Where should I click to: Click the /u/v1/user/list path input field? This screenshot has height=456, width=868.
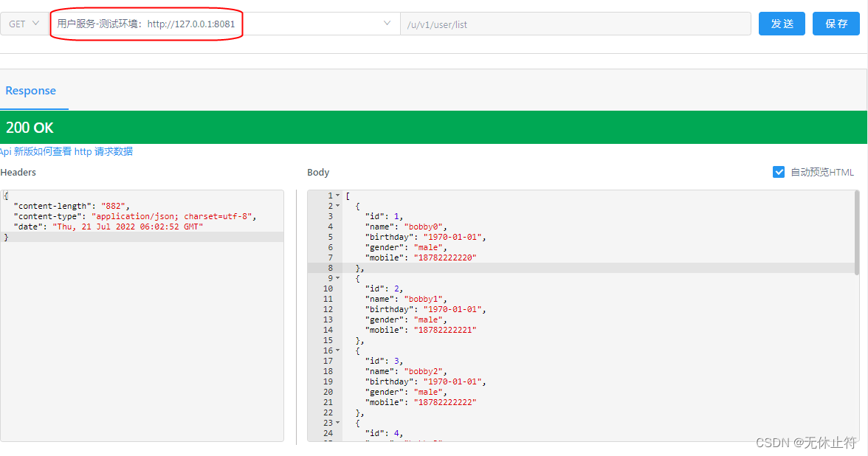pos(576,24)
